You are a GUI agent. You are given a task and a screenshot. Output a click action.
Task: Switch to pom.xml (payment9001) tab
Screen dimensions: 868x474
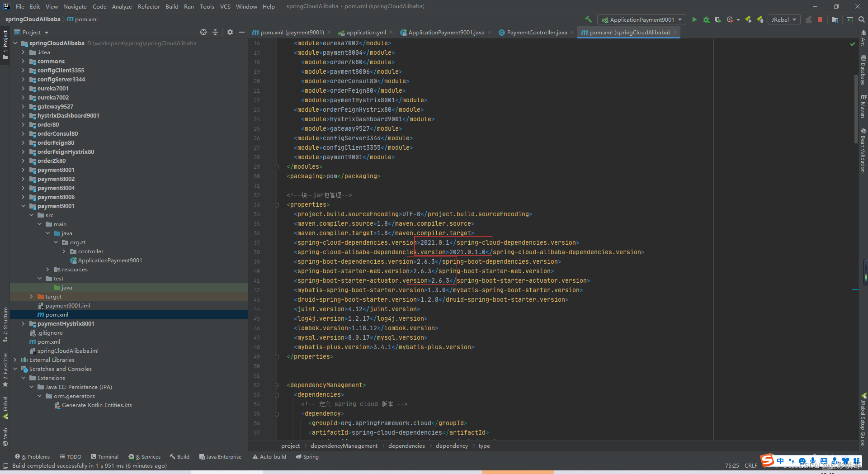(x=292, y=32)
